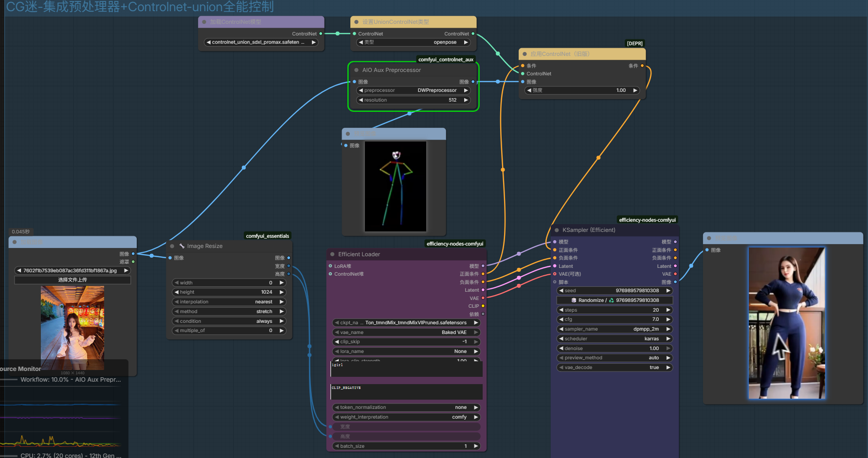Click the 选择文件上传 upload button
This screenshot has height=458, width=868.
72,280
